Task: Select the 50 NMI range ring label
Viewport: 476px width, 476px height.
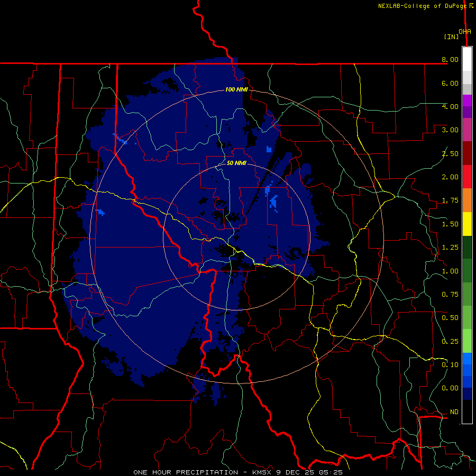Action: 236,163
